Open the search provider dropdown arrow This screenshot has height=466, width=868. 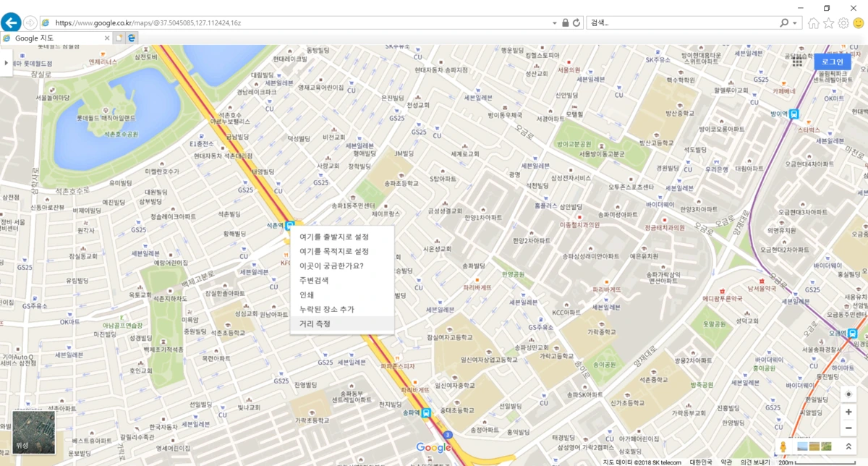tap(796, 23)
